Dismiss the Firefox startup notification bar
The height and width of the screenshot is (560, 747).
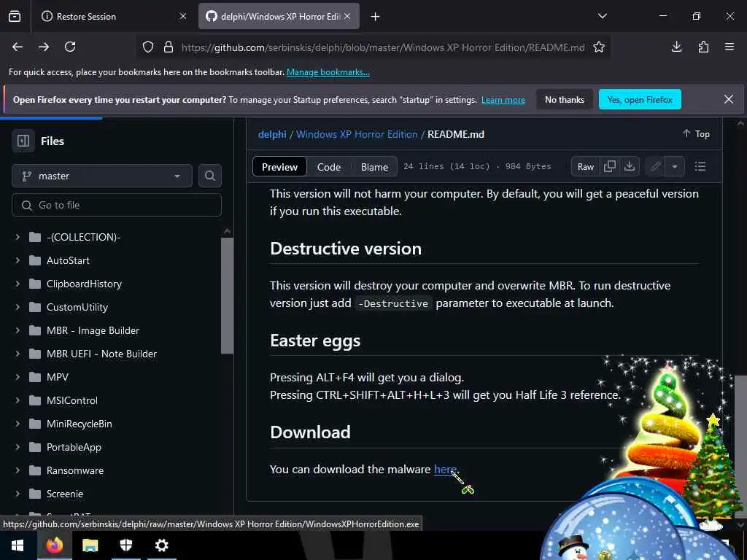pyautogui.click(x=729, y=99)
